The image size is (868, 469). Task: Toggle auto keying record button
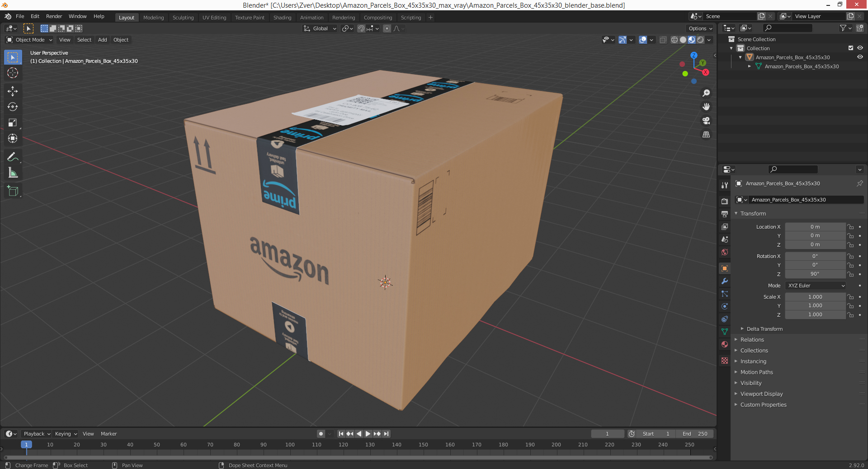click(x=321, y=434)
